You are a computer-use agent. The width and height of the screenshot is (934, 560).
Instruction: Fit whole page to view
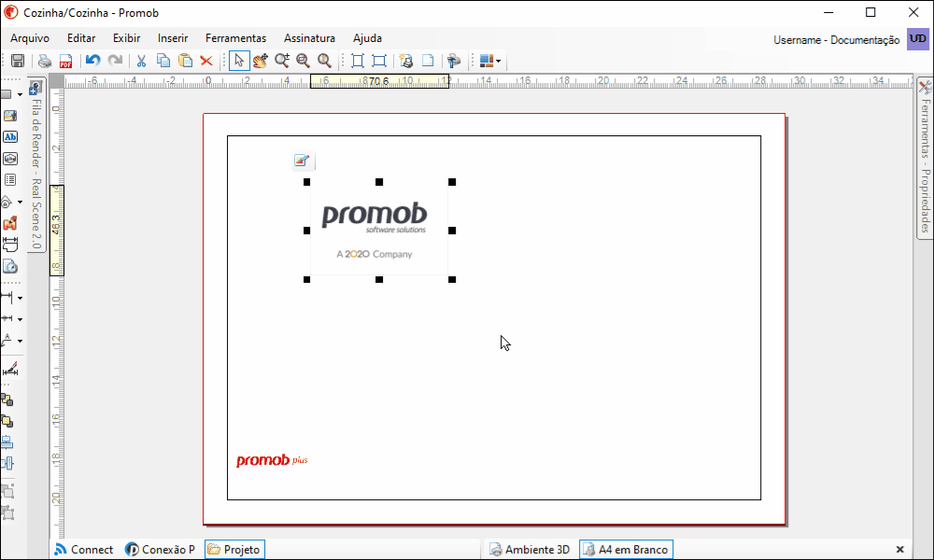[x=358, y=61]
